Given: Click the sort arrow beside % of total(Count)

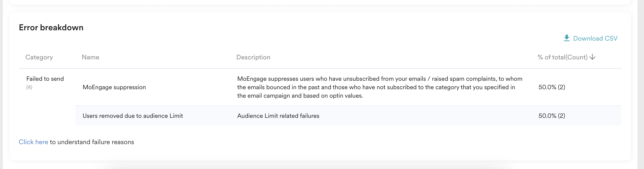Looking at the screenshot, I should [593, 57].
